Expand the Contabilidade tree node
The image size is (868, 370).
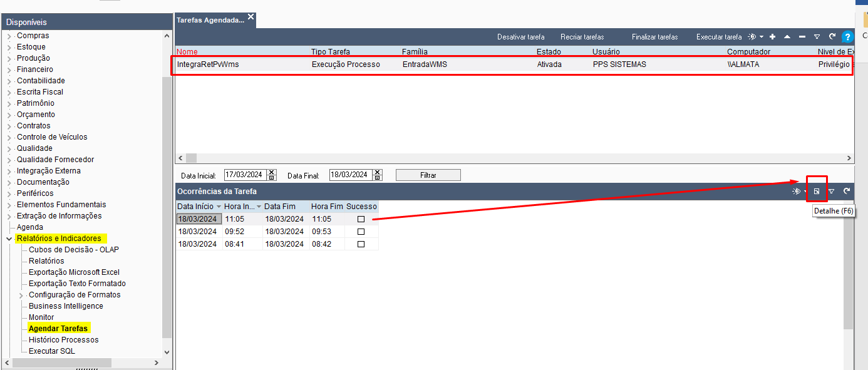click(9, 81)
